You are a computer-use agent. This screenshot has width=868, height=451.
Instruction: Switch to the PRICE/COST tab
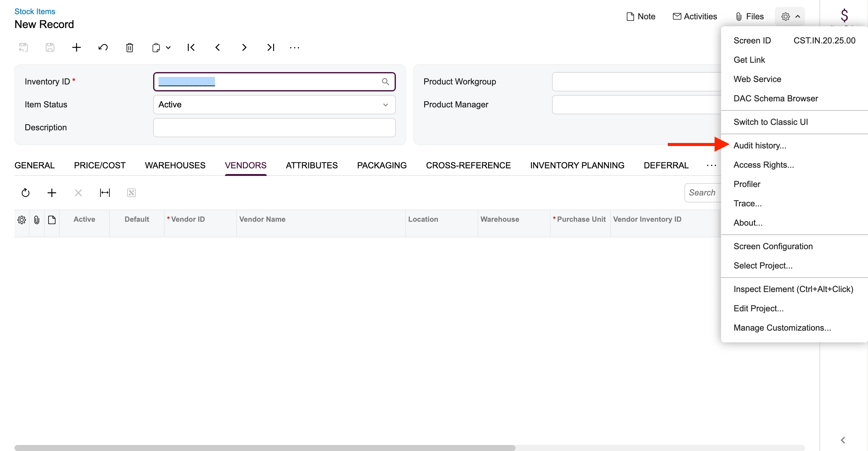[x=100, y=165]
